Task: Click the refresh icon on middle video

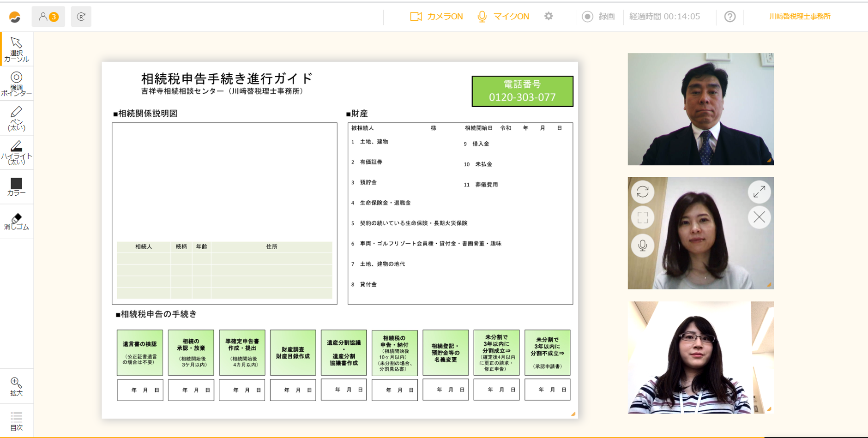Action: tap(642, 192)
